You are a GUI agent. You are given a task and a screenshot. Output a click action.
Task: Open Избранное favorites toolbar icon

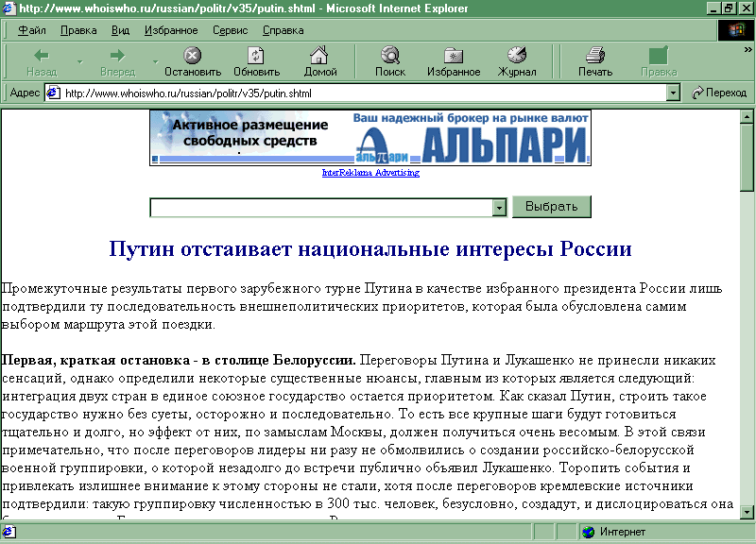(454, 56)
